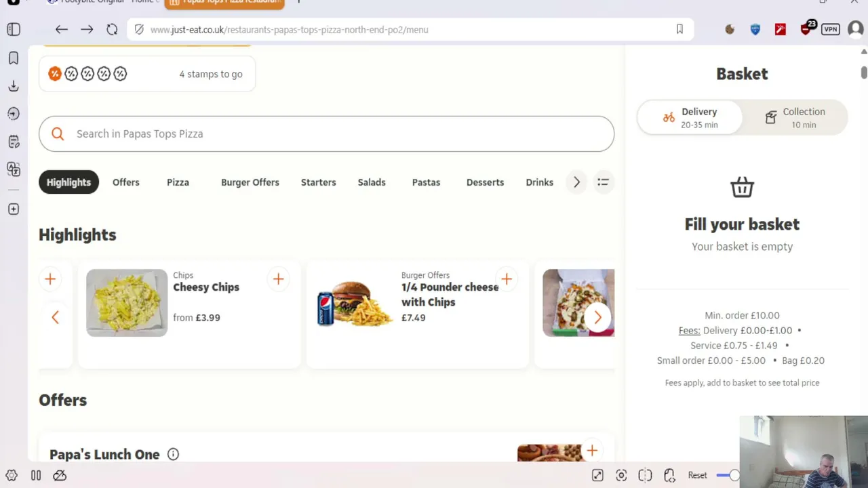Click the reader mode icon in bottom bar
The image size is (868, 488).
pos(645,475)
